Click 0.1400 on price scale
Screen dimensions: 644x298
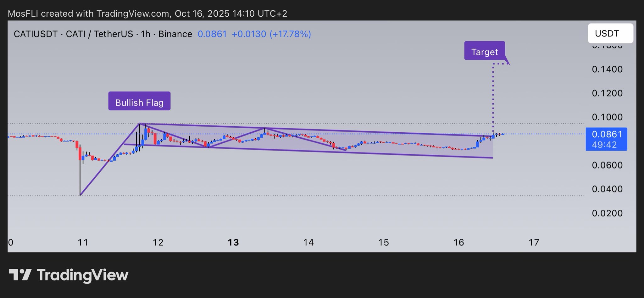coord(607,69)
